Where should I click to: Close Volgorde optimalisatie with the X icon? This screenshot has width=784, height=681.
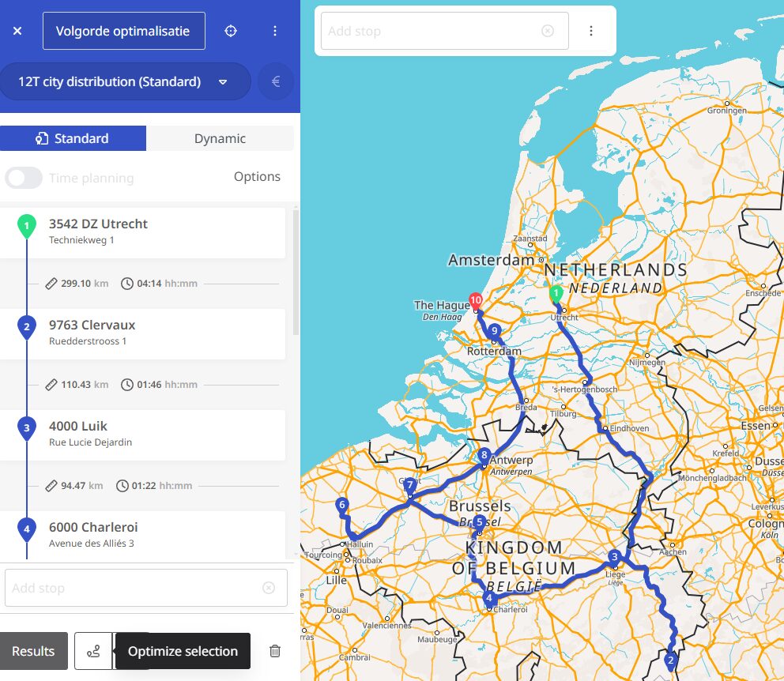coord(18,31)
